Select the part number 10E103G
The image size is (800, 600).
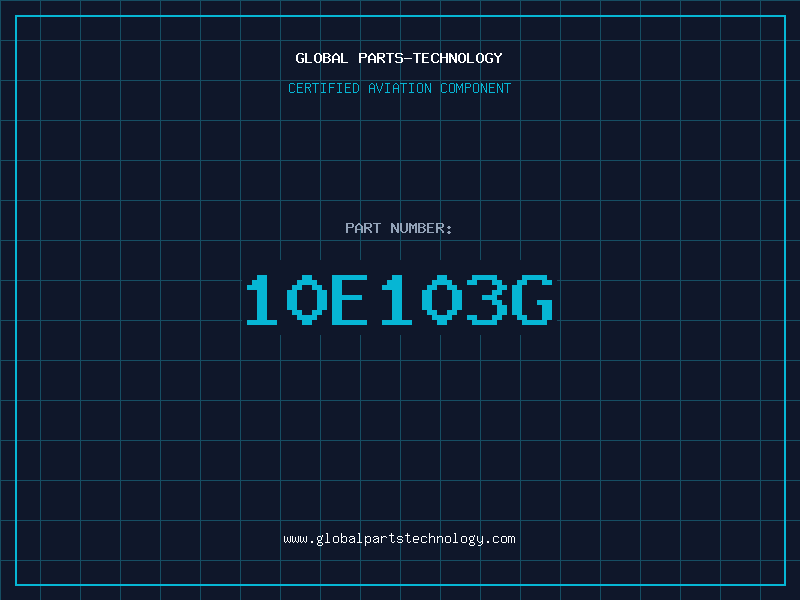pyautogui.click(x=399, y=299)
